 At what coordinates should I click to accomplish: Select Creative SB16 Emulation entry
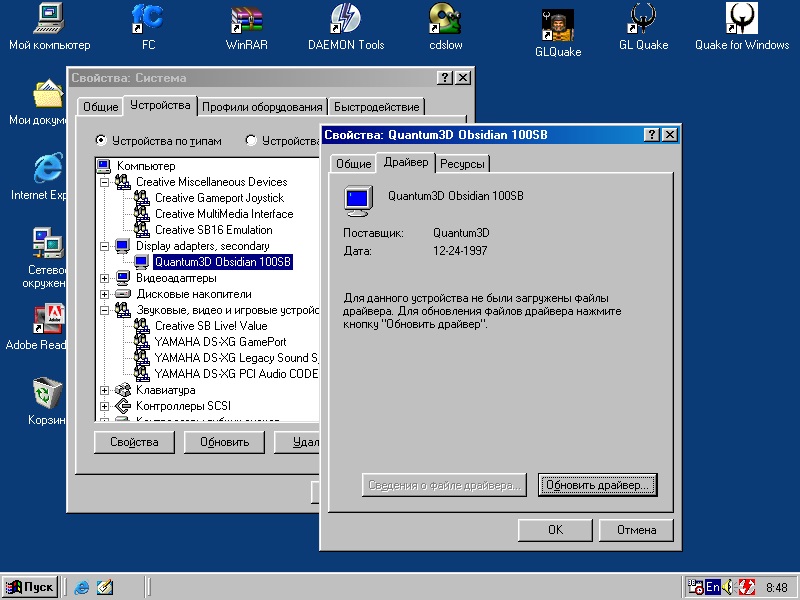click(214, 230)
